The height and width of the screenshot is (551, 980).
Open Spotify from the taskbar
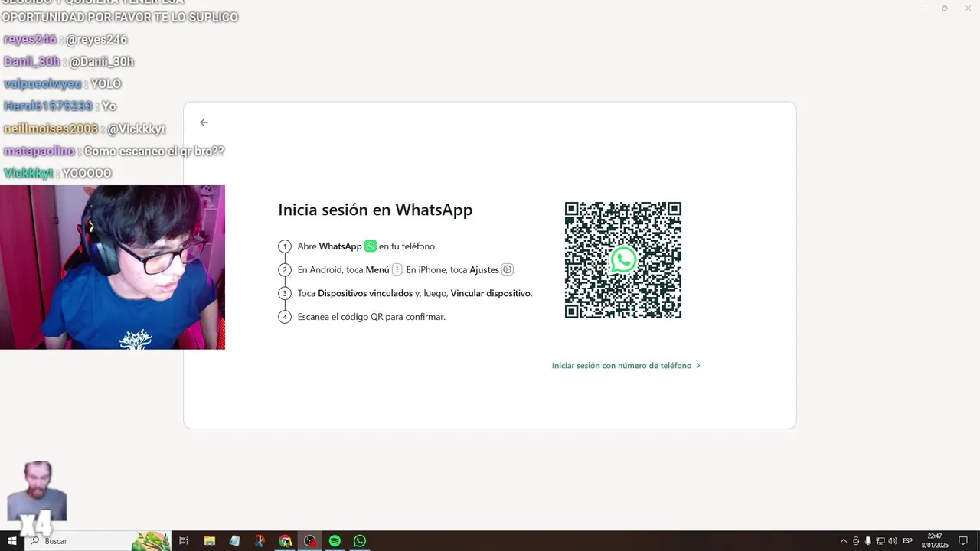[x=335, y=541]
